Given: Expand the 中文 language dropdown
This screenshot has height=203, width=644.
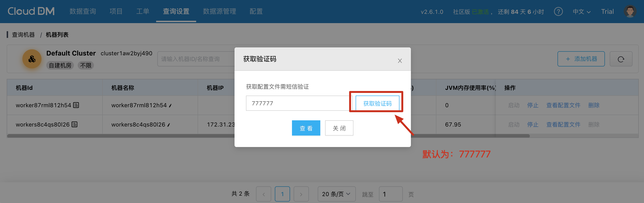Looking at the screenshot, I should tap(582, 12).
